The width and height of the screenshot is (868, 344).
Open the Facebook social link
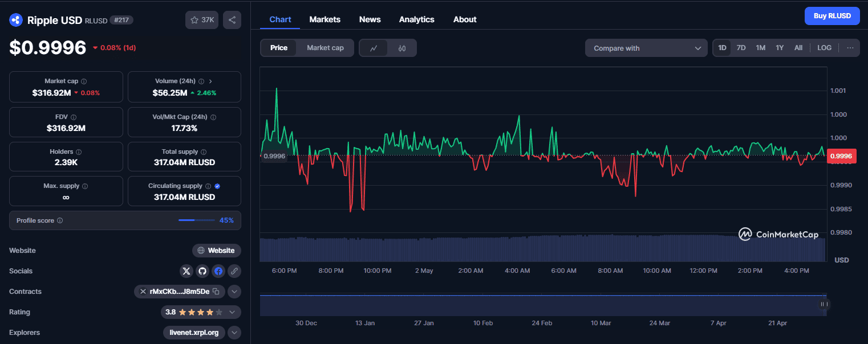pyautogui.click(x=218, y=271)
